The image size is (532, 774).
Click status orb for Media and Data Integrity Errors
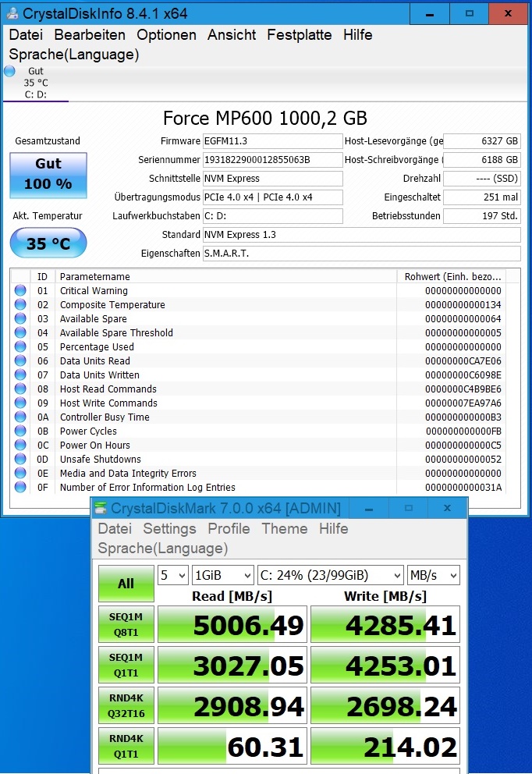[x=20, y=473]
